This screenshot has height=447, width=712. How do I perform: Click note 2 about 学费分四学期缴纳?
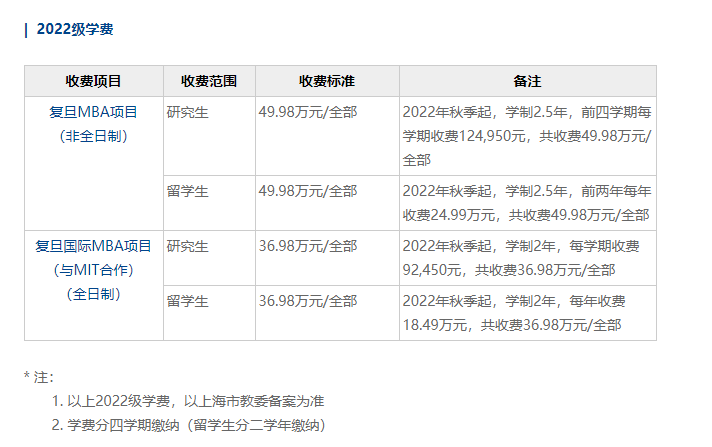[x=189, y=425]
